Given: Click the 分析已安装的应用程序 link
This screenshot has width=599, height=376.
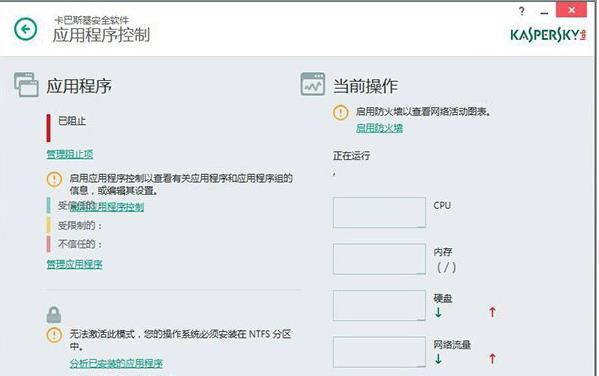Looking at the screenshot, I should (116, 363).
